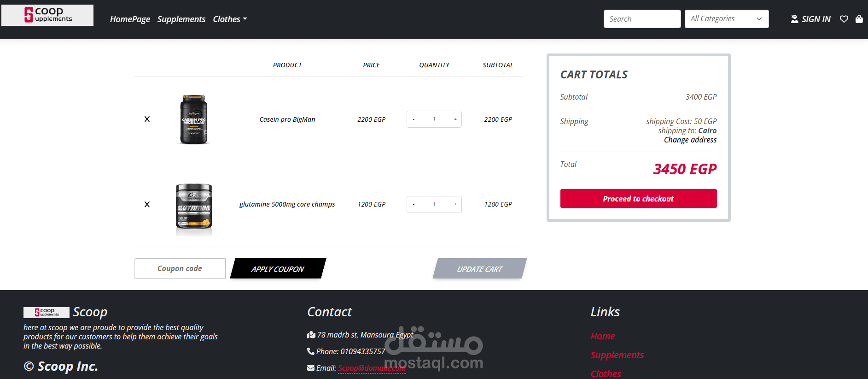Screen dimensions: 868x379
Task: Click the footer Clothes link
Action: [x=606, y=374]
